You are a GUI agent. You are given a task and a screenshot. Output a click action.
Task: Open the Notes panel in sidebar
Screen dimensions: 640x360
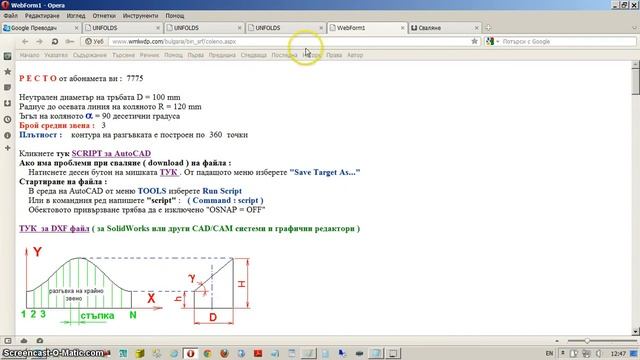[x=7, y=88]
